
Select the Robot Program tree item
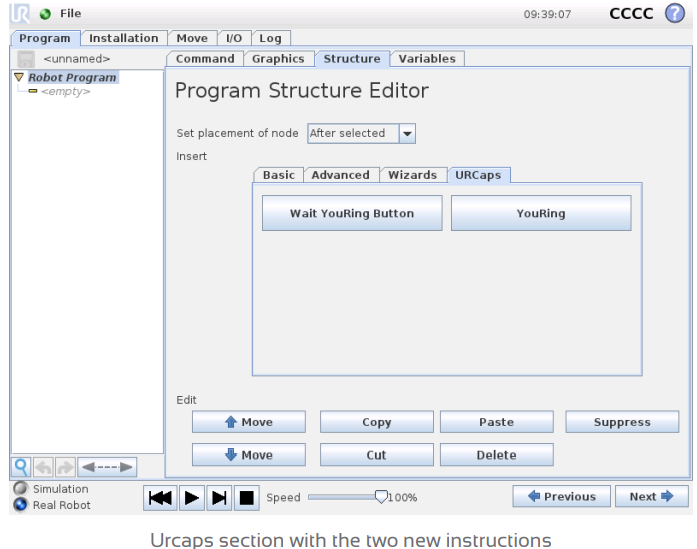pos(72,77)
